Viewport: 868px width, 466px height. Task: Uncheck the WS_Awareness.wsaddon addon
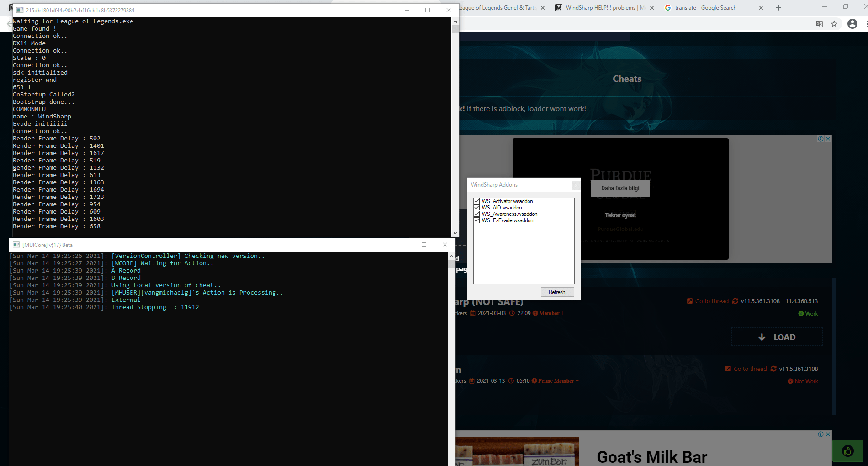(476, 214)
